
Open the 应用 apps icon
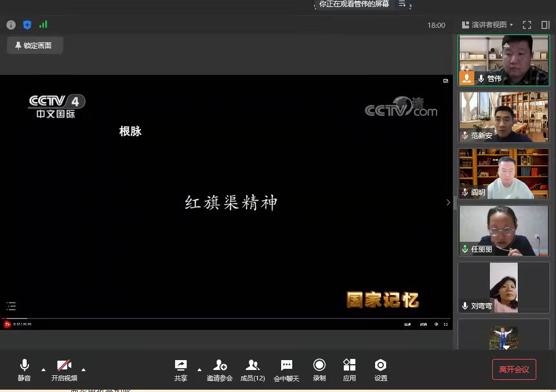click(x=349, y=369)
